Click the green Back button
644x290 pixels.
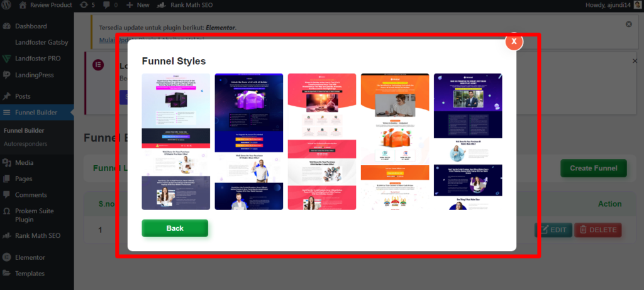click(174, 228)
